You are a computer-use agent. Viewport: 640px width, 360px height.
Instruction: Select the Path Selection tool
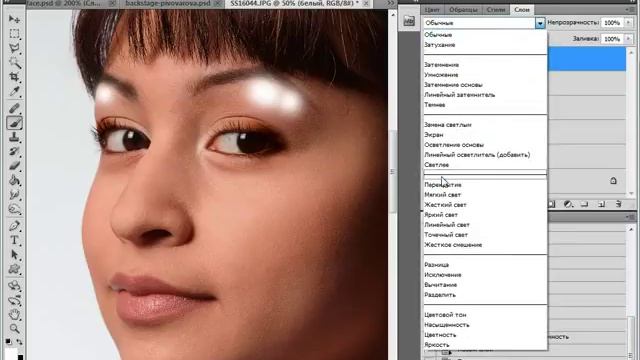(14, 255)
